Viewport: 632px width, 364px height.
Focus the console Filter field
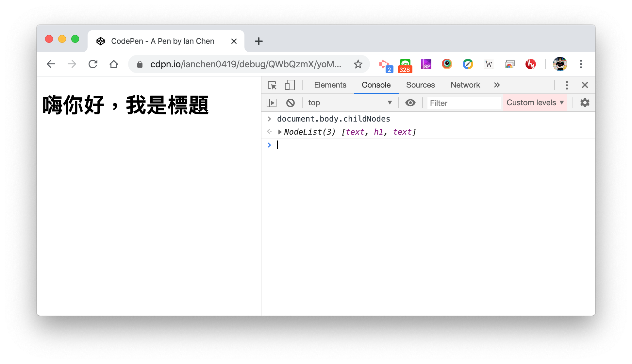click(x=464, y=103)
